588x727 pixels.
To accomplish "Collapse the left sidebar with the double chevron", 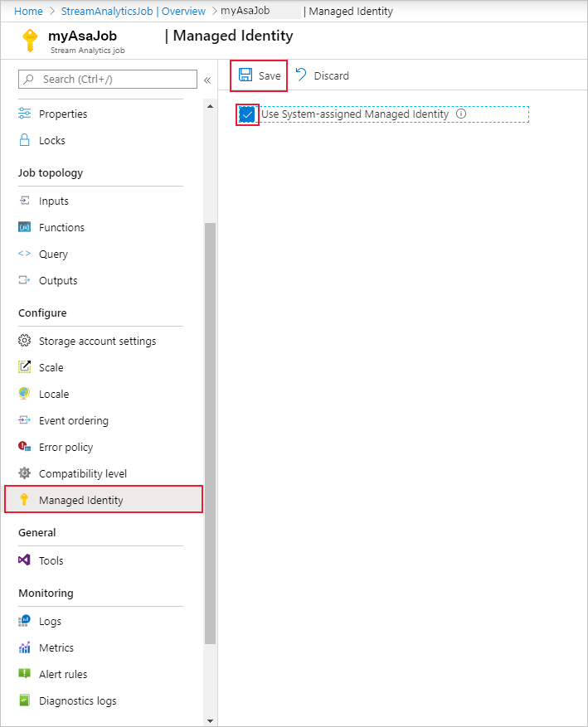I will coord(207,80).
